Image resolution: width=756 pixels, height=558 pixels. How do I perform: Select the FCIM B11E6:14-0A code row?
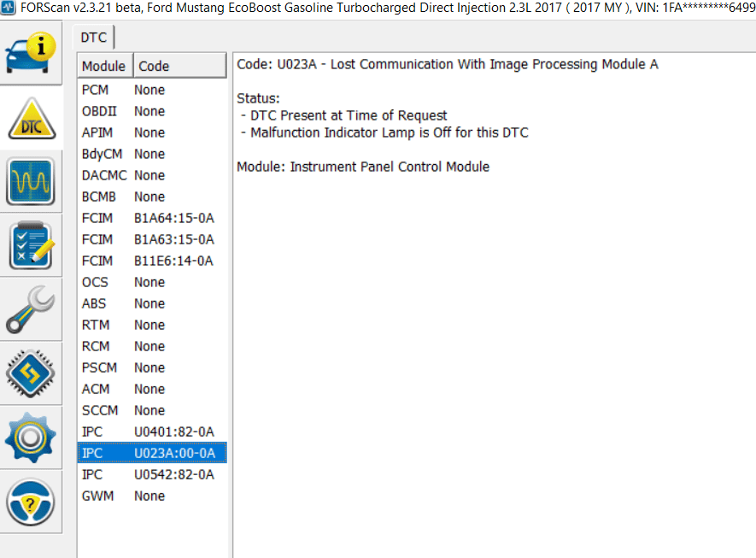click(x=152, y=261)
